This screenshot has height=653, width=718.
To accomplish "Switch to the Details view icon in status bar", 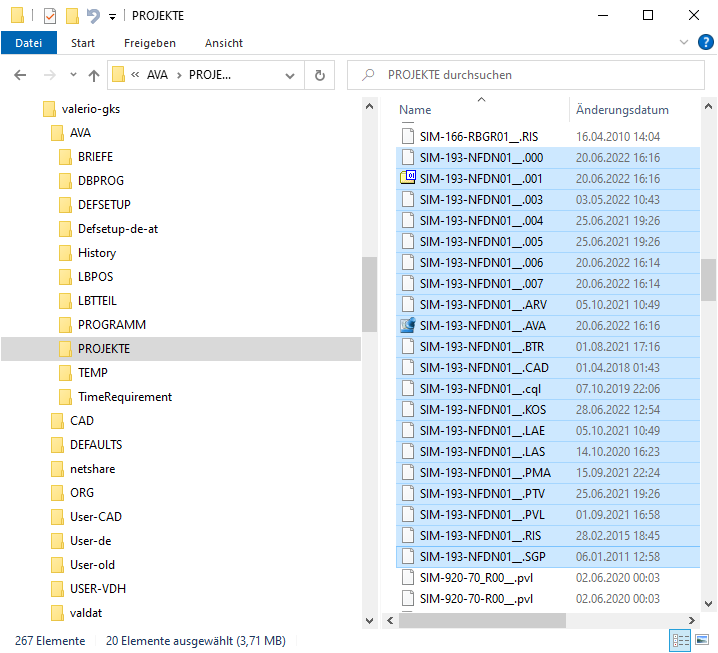I will click(x=679, y=640).
